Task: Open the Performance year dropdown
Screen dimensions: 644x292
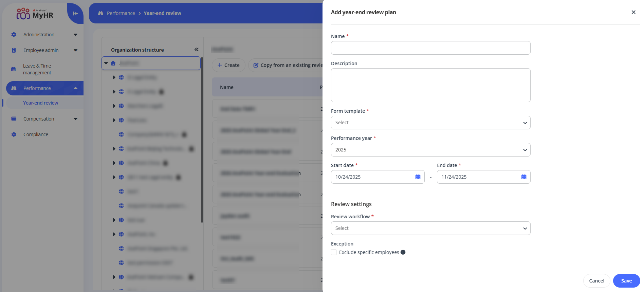Action: click(x=430, y=150)
